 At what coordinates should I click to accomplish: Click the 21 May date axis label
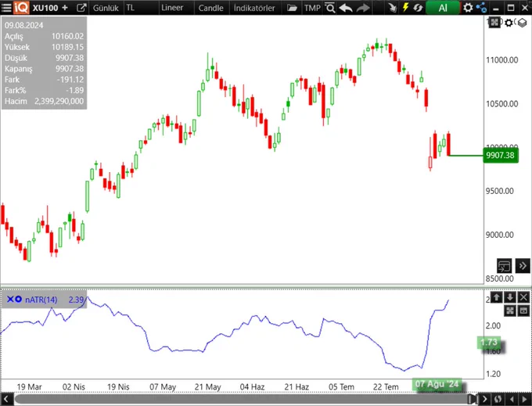pos(207,386)
